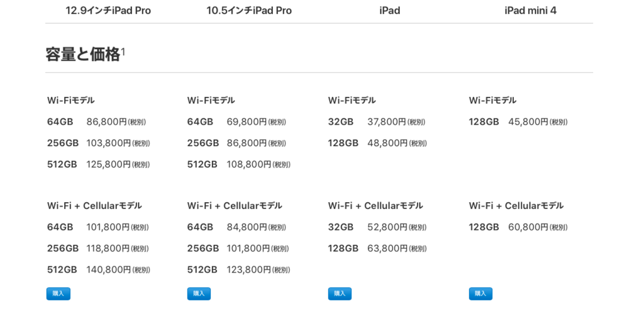Image resolution: width=644 pixels, height=335 pixels.
Task: Click the 69,800円 price for 64GB
Action: tap(247, 122)
